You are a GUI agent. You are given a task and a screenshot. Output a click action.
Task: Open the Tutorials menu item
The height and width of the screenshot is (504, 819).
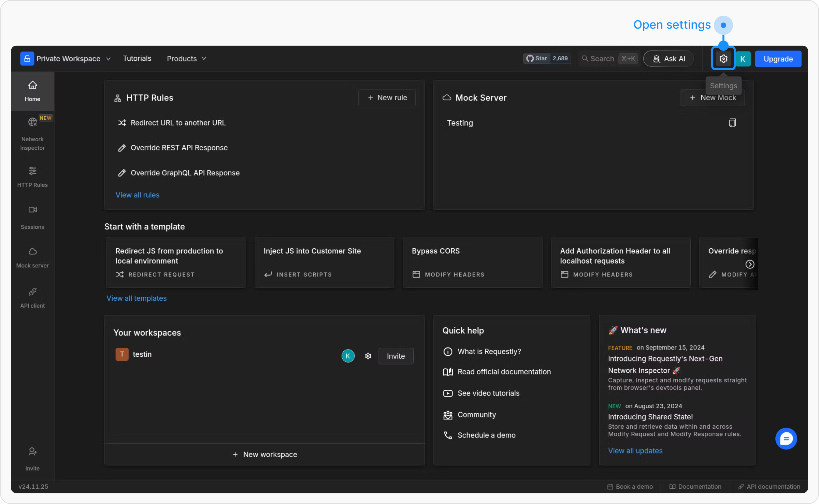coord(137,58)
